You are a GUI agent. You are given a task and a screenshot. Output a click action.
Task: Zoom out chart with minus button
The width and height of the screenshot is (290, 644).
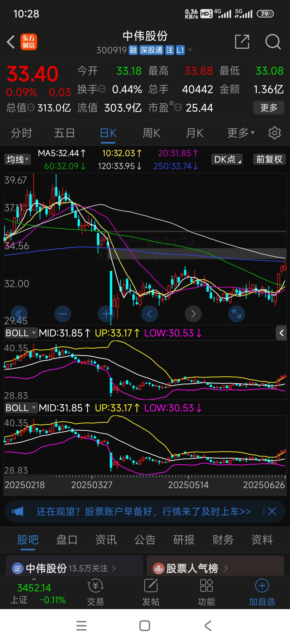[63, 314]
